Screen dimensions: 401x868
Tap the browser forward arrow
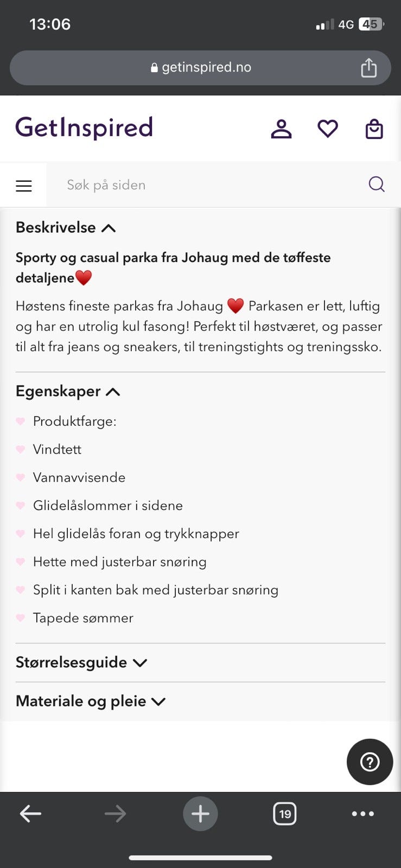(115, 813)
